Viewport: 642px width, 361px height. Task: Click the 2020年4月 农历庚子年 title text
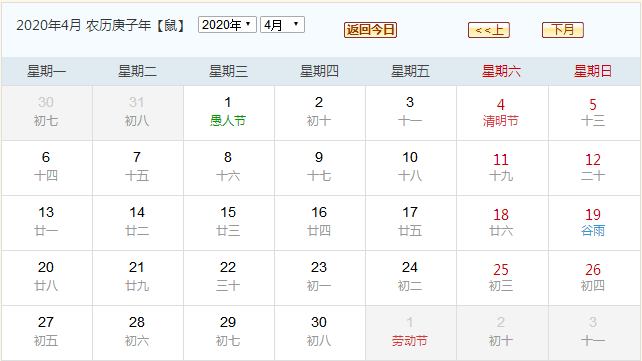pyautogui.click(x=101, y=25)
